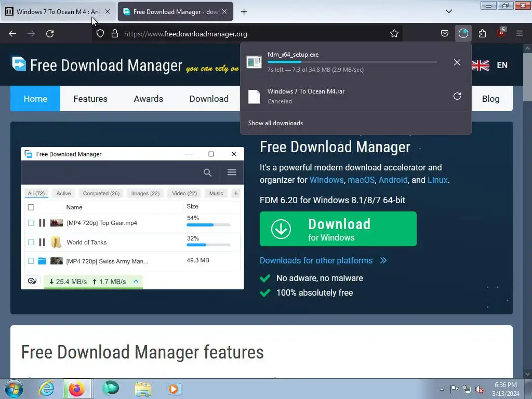Select the Completed (26) filter tab
The height and width of the screenshot is (399, 532).
(x=101, y=193)
